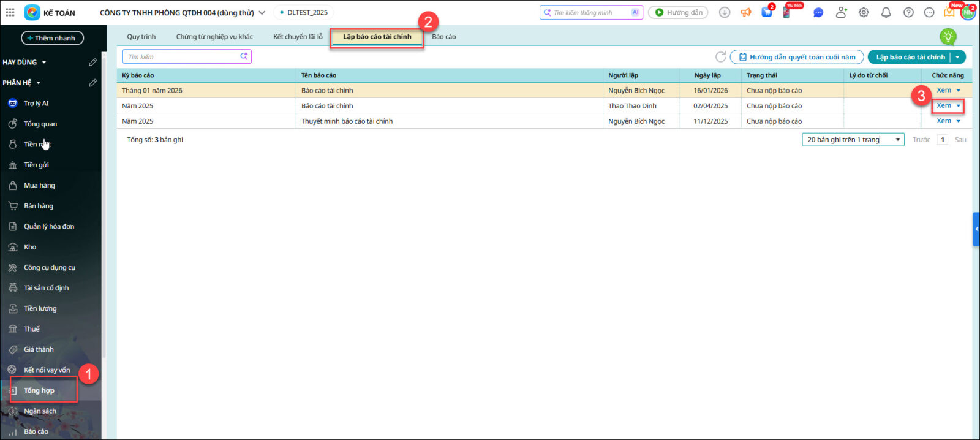Screen dimensions: 980x440
Task: Click the notification bell icon
Action: point(886,12)
